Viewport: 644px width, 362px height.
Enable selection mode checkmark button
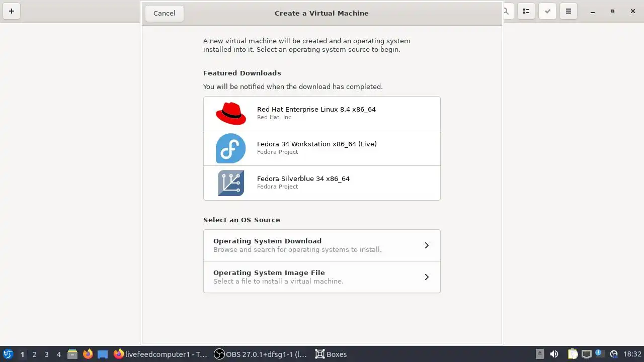click(547, 11)
